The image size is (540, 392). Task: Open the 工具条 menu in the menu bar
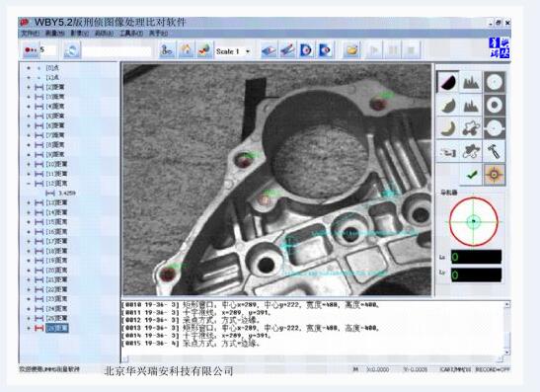click(131, 34)
